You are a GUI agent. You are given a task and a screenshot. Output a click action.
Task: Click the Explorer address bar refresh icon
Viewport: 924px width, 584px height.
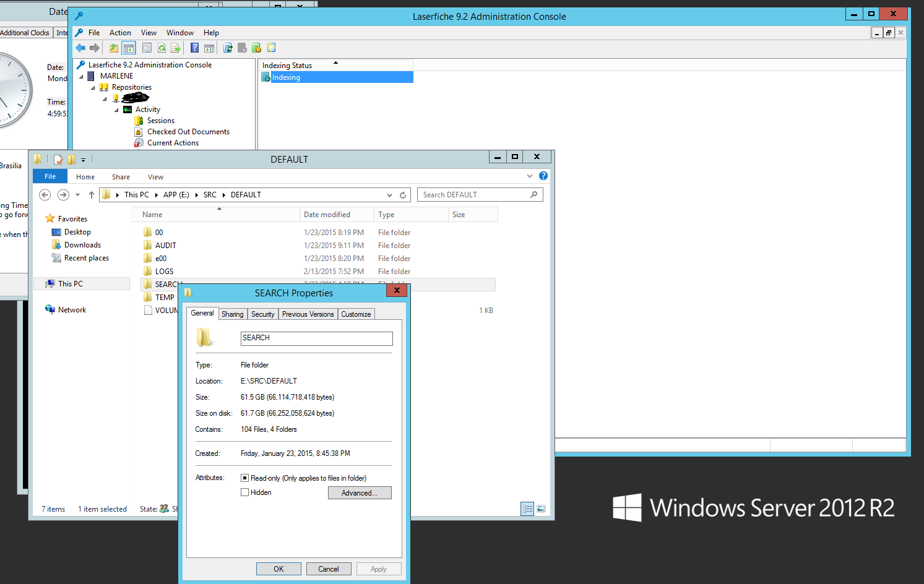tap(403, 195)
